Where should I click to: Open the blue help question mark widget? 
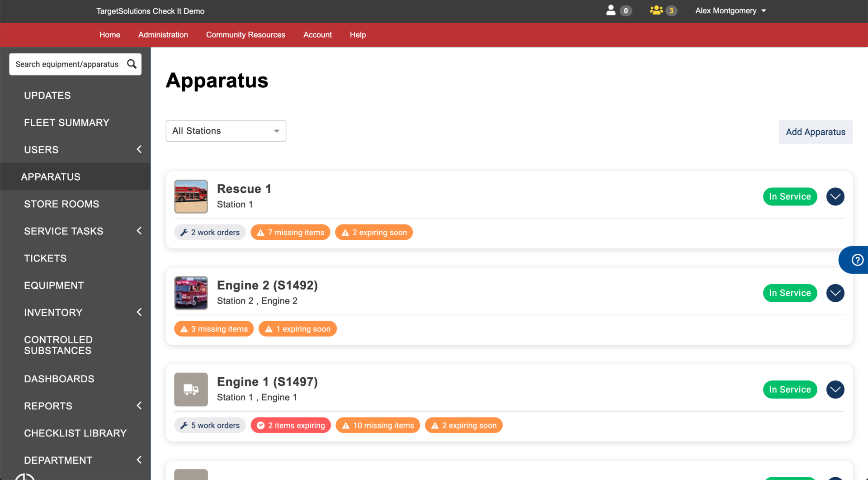click(857, 260)
